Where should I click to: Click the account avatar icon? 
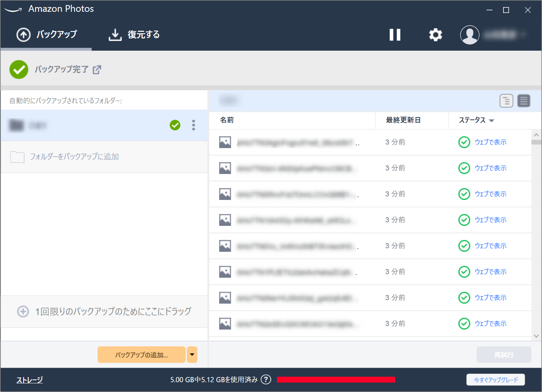click(470, 35)
